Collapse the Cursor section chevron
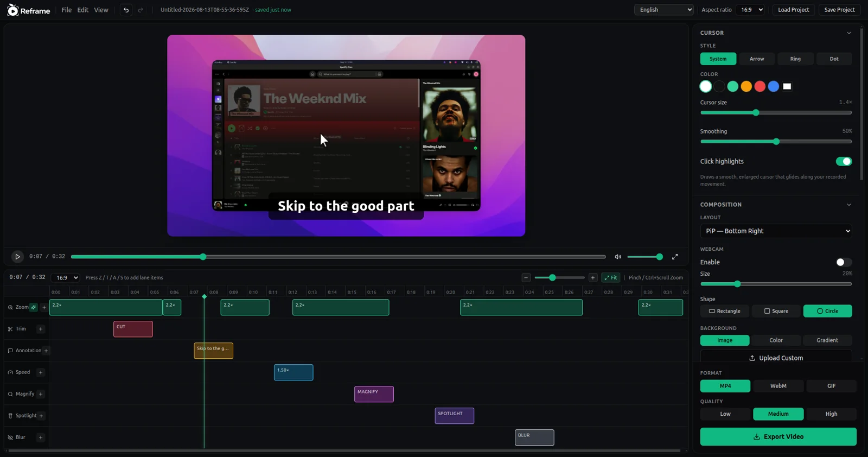Screen dimensions: 868x457 click(x=848, y=33)
